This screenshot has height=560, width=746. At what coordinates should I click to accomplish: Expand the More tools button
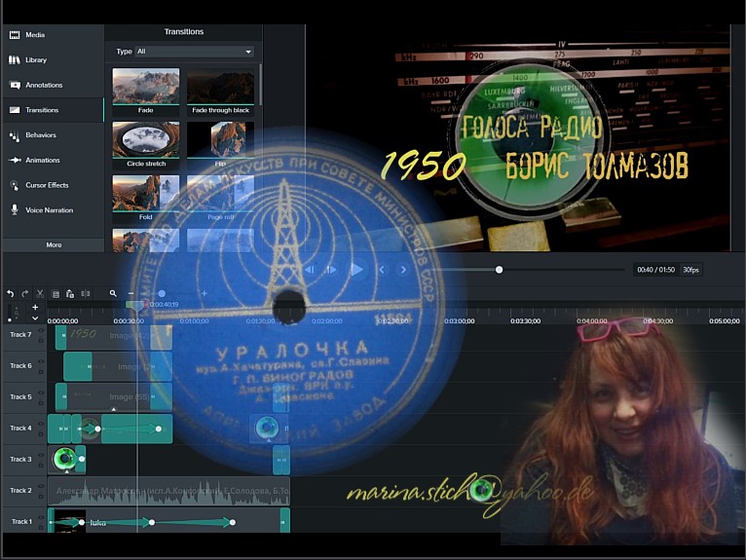pyautogui.click(x=54, y=244)
